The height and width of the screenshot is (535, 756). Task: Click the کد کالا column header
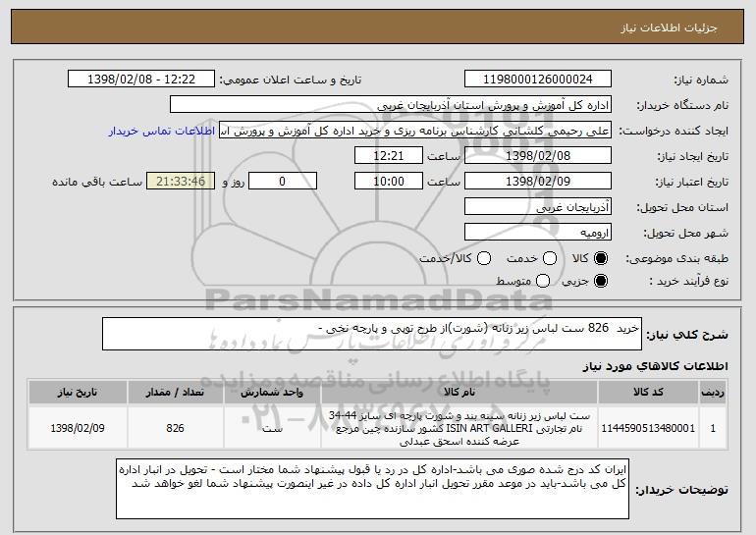pyautogui.click(x=648, y=392)
